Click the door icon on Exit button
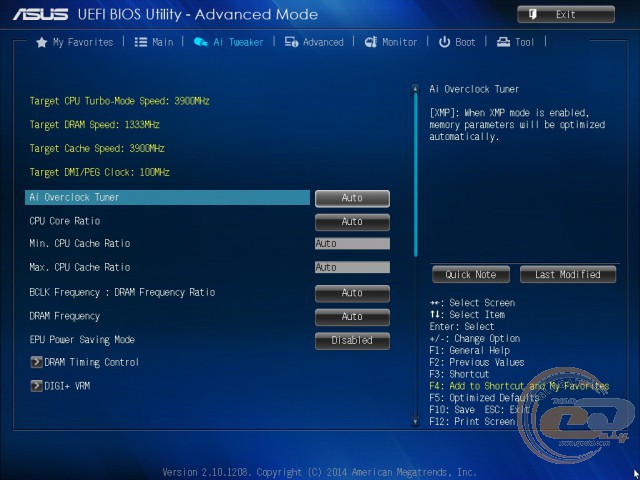640x480 pixels. [533, 15]
